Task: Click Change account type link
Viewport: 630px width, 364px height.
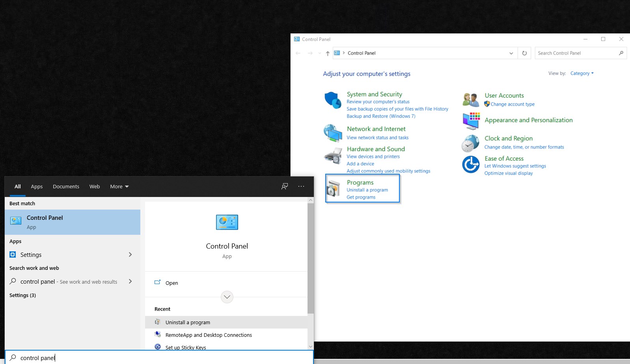Action: pyautogui.click(x=513, y=104)
